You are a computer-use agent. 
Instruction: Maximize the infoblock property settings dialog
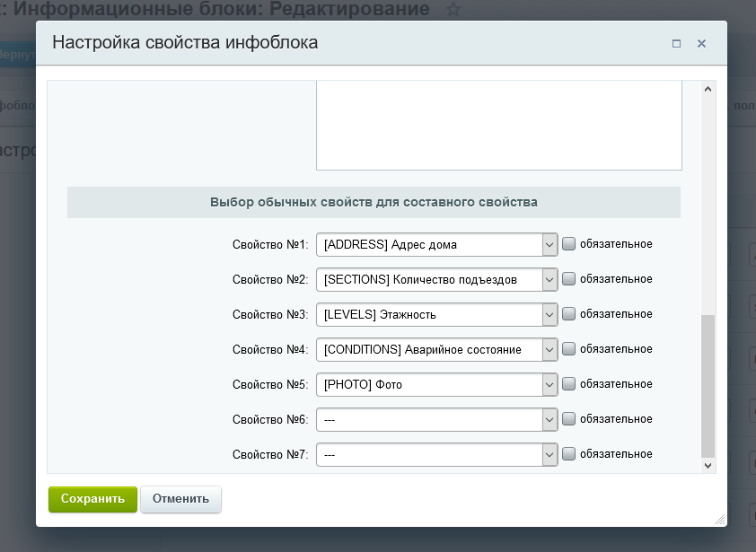tap(676, 43)
